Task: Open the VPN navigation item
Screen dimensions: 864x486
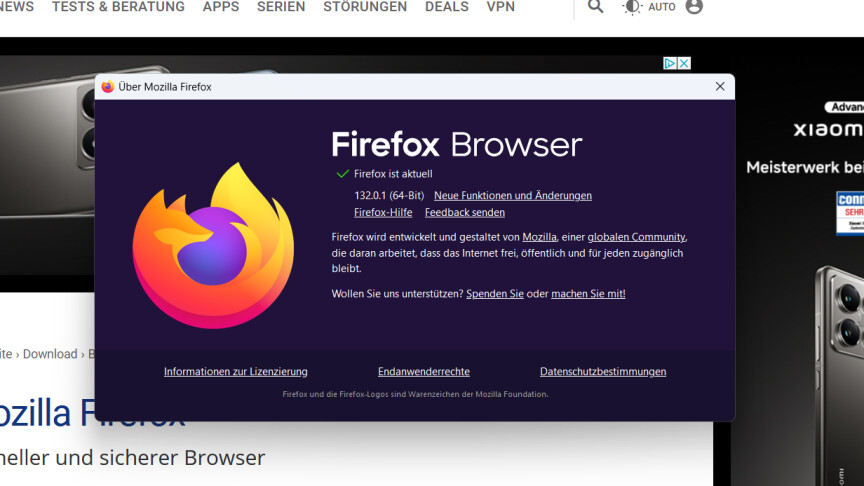Action: click(x=500, y=7)
